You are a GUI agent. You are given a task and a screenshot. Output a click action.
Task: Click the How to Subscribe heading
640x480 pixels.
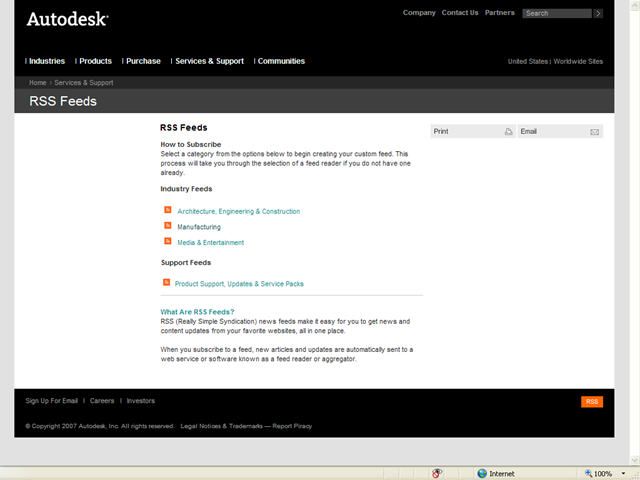[191, 144]
